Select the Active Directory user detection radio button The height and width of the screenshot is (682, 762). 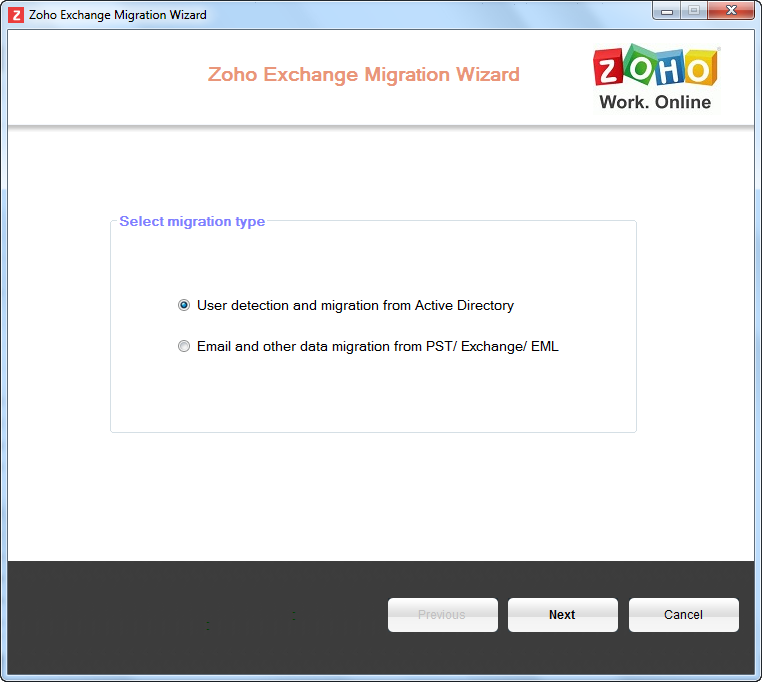184,306
